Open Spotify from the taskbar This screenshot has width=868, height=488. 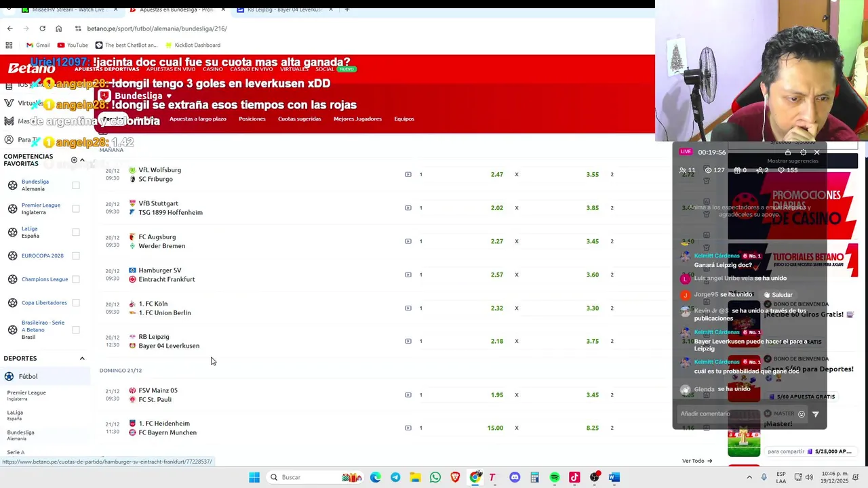pyautogui.click(x=555, y=477)
